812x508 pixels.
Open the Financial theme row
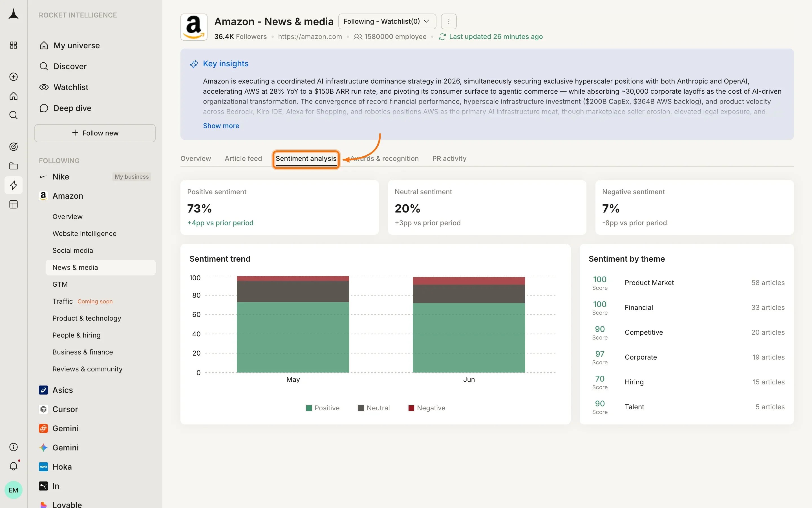pos(687,308)
